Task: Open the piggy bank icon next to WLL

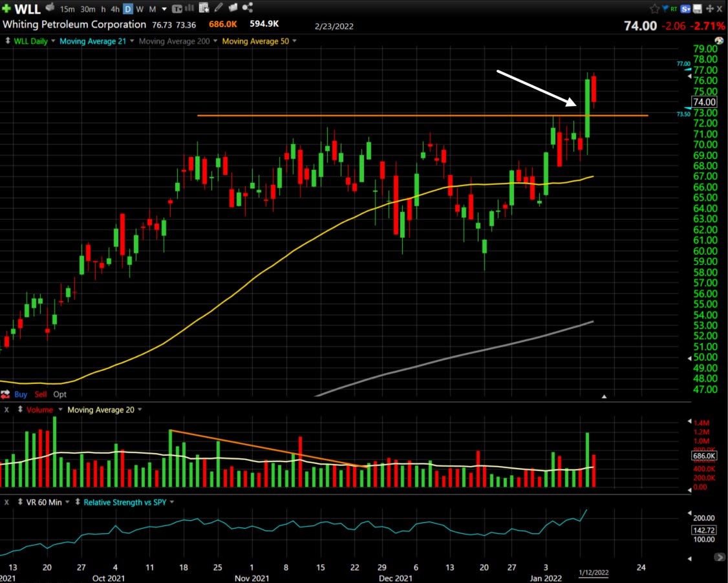Action: click(50, 7)
